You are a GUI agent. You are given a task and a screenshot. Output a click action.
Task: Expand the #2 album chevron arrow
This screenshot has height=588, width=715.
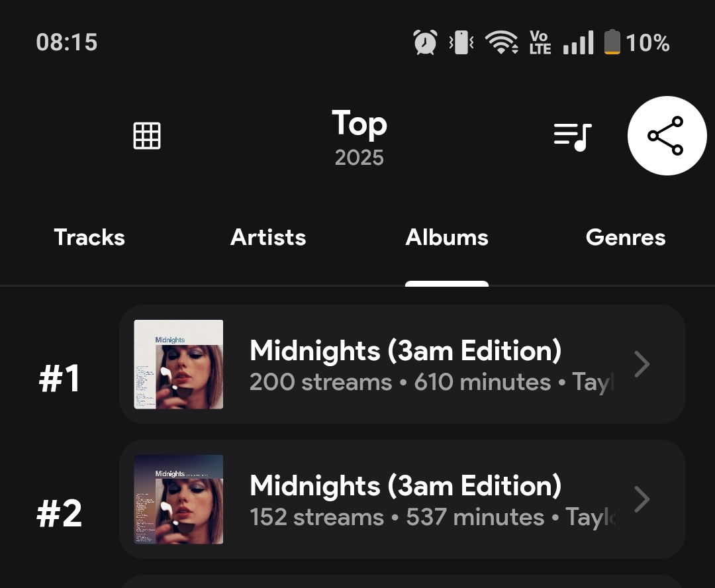point(642,499)
